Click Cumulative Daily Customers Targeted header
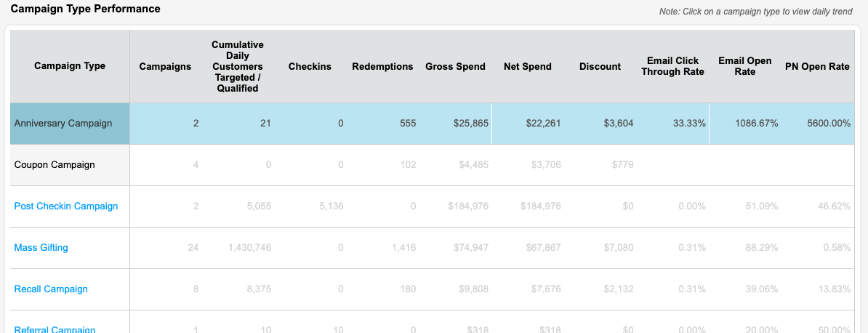The width and height of the screenshot is (868, 333). (238, 66)
